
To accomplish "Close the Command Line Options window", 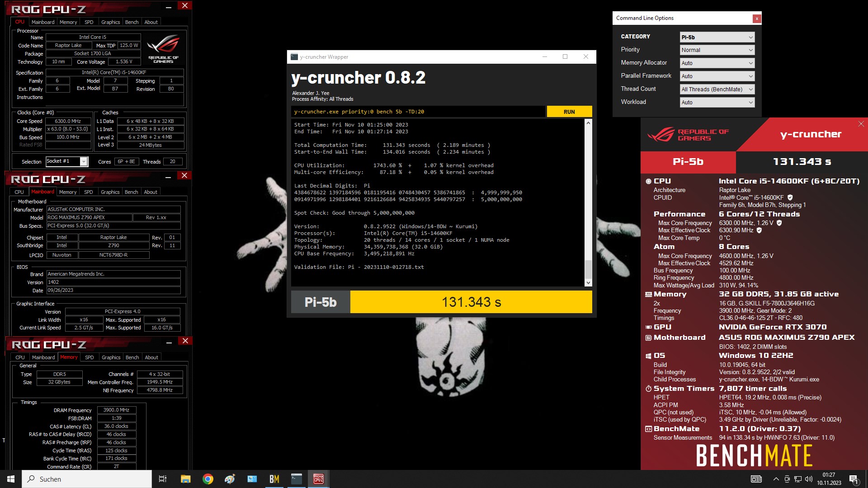I will click(756, 19).
